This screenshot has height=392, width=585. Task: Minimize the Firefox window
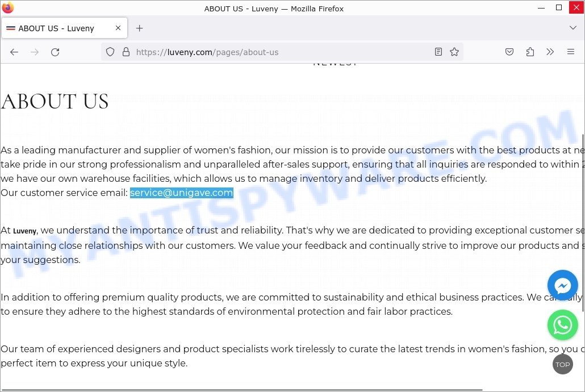pyautogui.click(x=541, y=8)
